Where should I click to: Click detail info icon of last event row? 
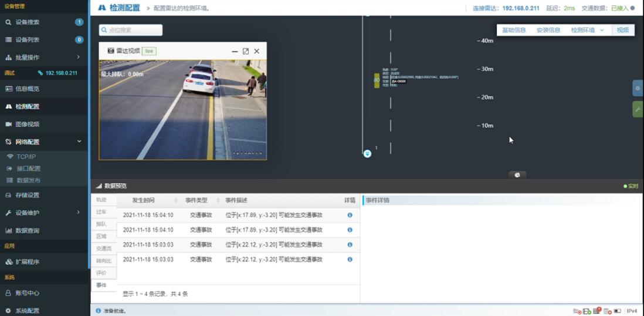(350, 259)
